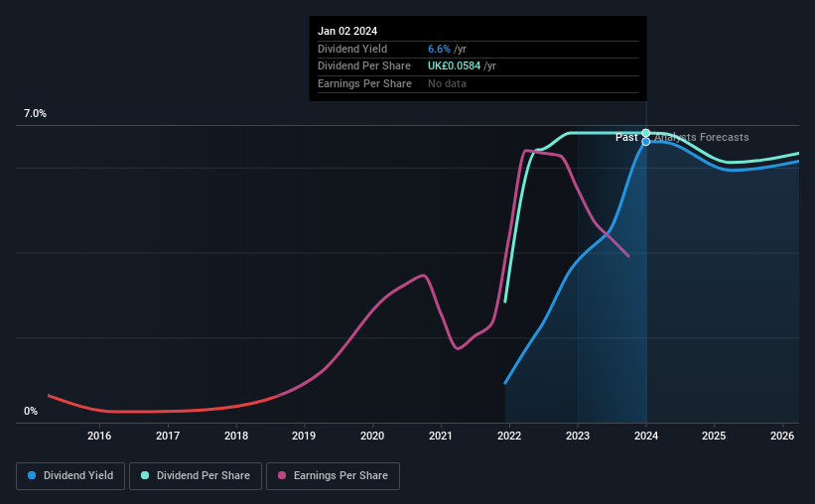Click the Analysts Forecasts label
Viewport: 815px width, 504px height.
[x=702, y=137]
